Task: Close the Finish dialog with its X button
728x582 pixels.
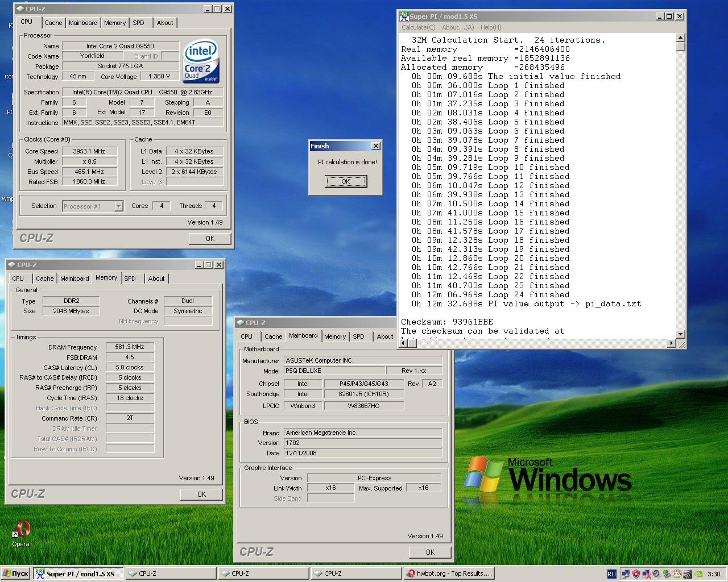Action: (x=375, y=146)
